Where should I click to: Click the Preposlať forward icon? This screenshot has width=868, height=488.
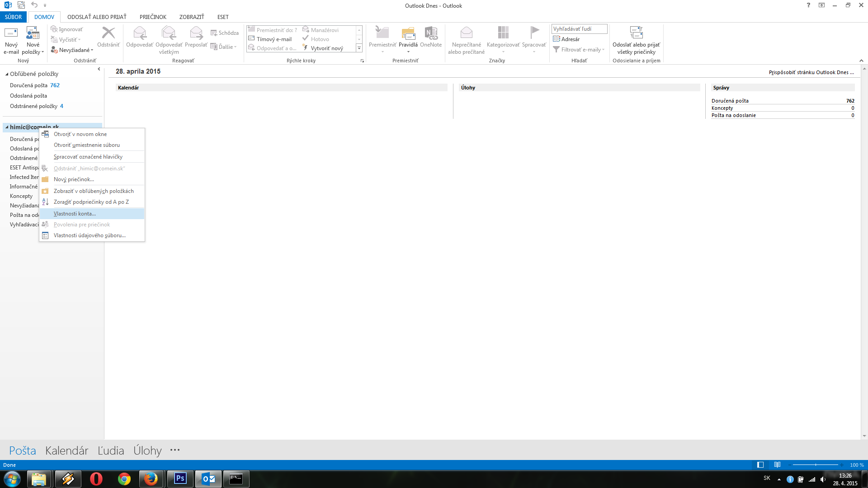[x=196, y=33]
